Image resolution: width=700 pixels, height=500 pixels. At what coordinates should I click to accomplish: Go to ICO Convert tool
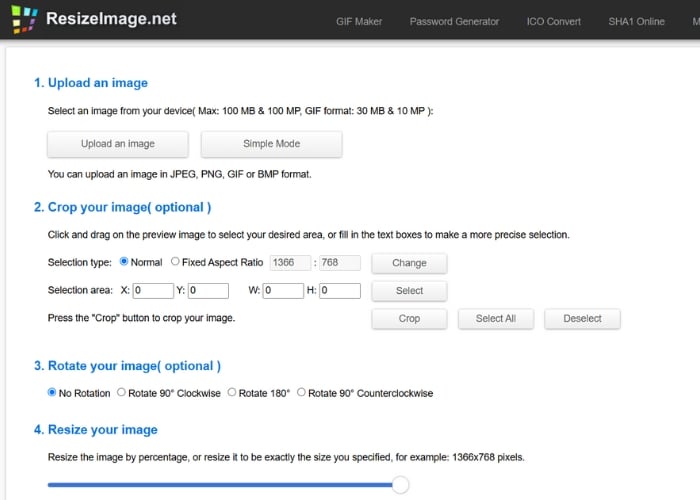click(x=553, y=21)
